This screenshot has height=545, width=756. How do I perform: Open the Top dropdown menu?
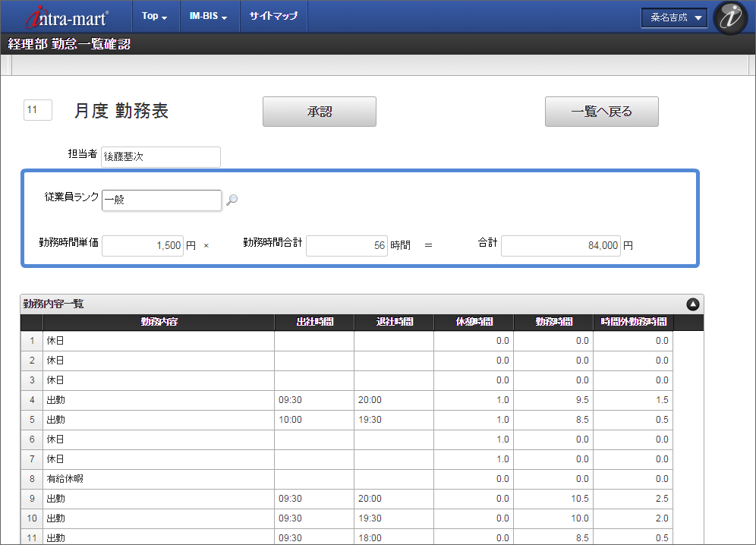click(155, 16)
